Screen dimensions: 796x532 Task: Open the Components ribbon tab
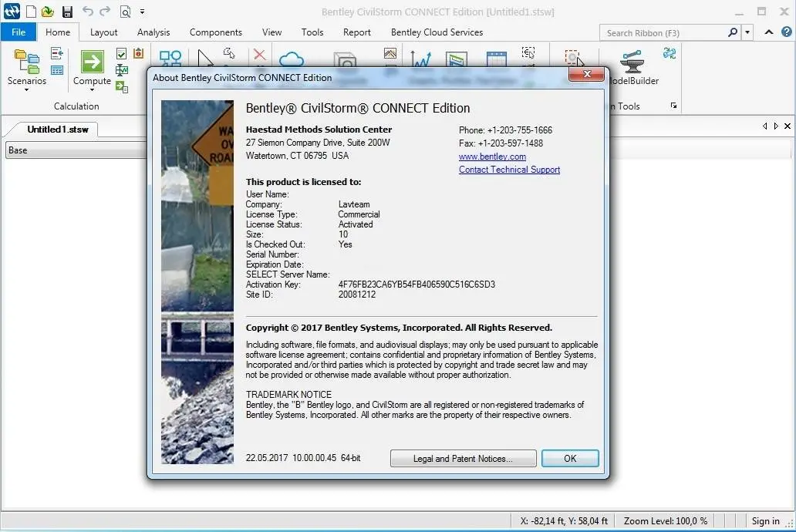click(216, 32)
